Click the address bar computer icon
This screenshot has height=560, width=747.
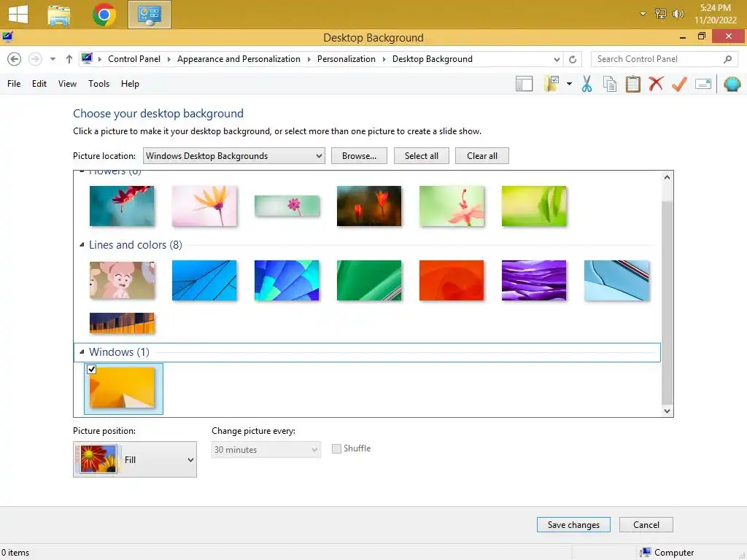pyautogui.click(x=87, y=58)
